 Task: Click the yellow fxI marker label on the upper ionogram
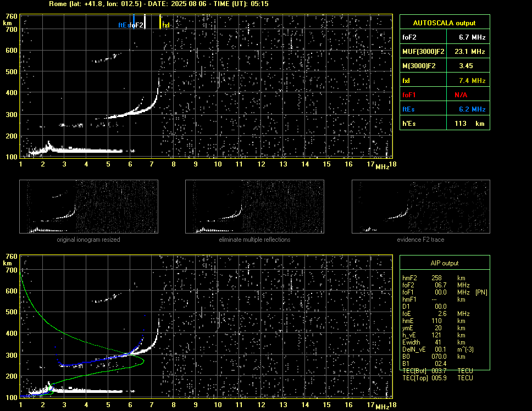point(165,25)
